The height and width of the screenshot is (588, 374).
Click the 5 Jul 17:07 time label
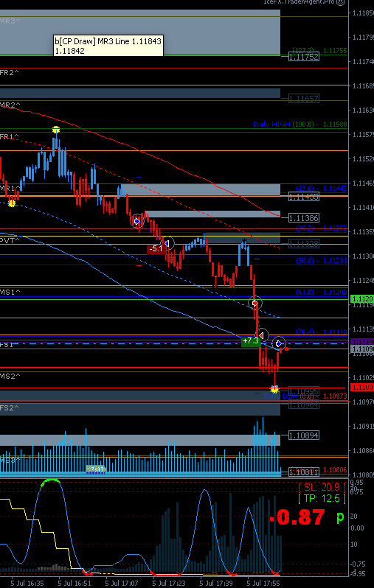(122, 584)
